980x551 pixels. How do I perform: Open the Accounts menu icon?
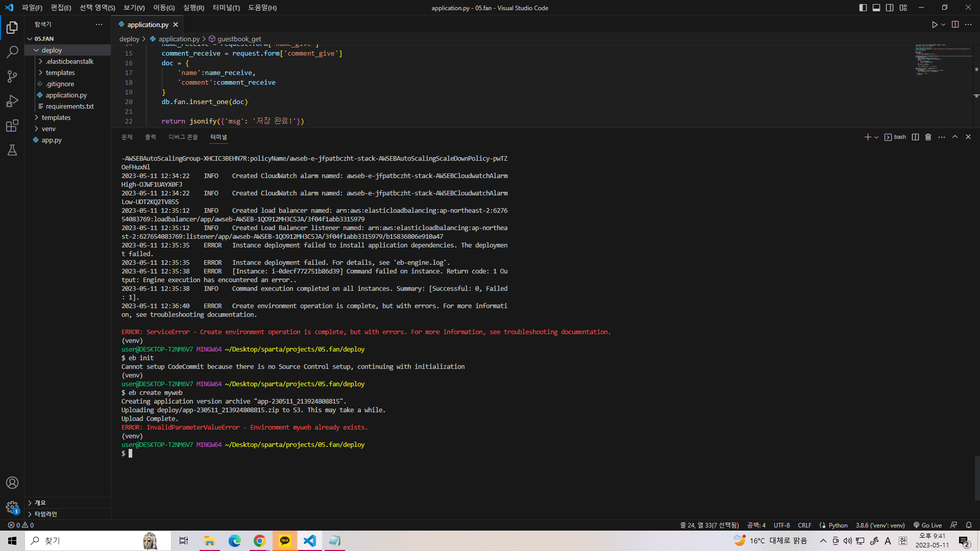[12, 483]
